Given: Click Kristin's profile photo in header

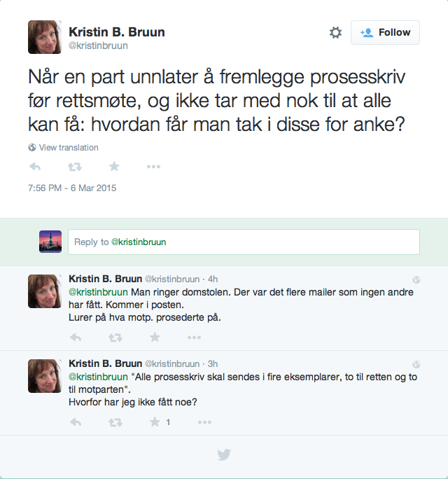Looking at the screenshot, I should point(45,37).
